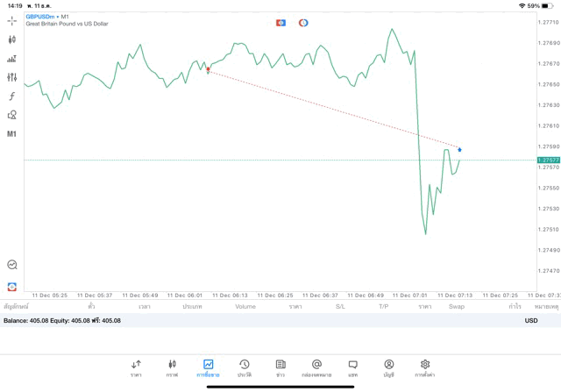Tap the blue sell marker on chart

coord(460,150)
